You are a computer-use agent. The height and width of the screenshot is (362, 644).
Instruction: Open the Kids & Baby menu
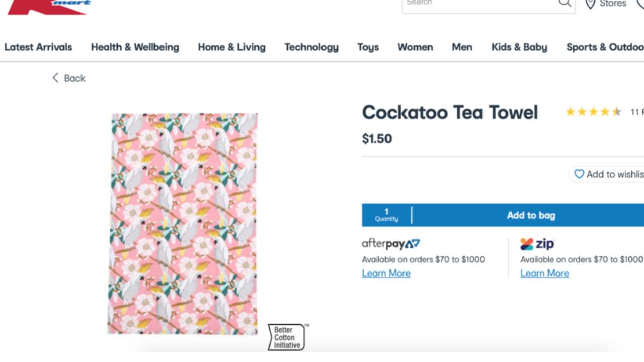coord(519,47)
